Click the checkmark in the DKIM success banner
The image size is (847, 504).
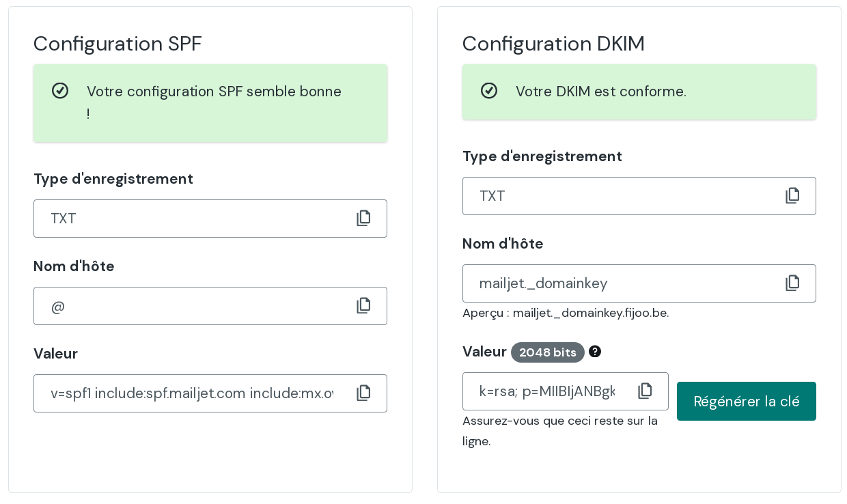(x=489, y=90)
